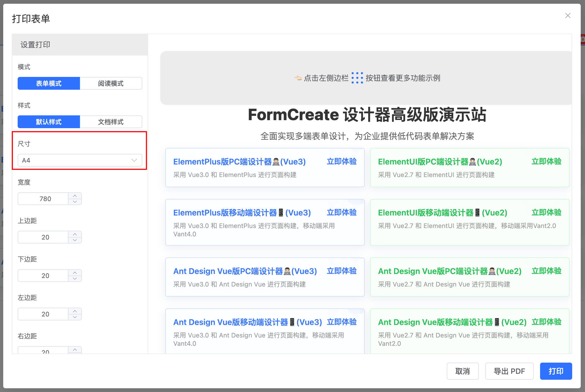Viewport: 585px width, 392px height.
Task: Click 采用 Vue2.7 和 Ant Design Vue 进行页面构建 description
Action: pyautogui.click(x=444, y=284)
